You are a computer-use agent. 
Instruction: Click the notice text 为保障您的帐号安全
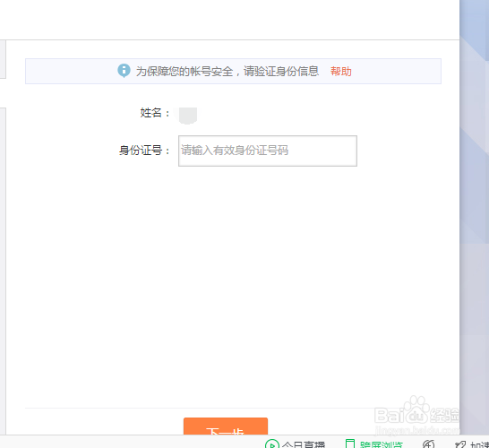[x=184, y=72]
